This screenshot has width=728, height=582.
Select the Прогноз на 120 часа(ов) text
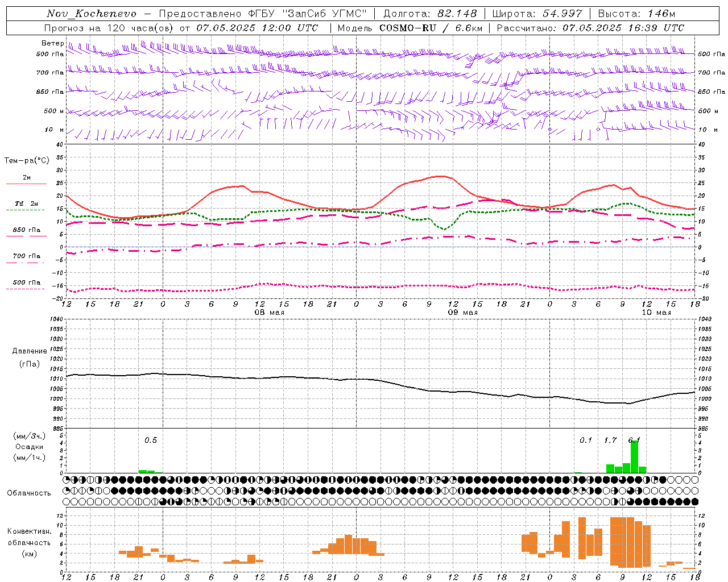[109, 28]
